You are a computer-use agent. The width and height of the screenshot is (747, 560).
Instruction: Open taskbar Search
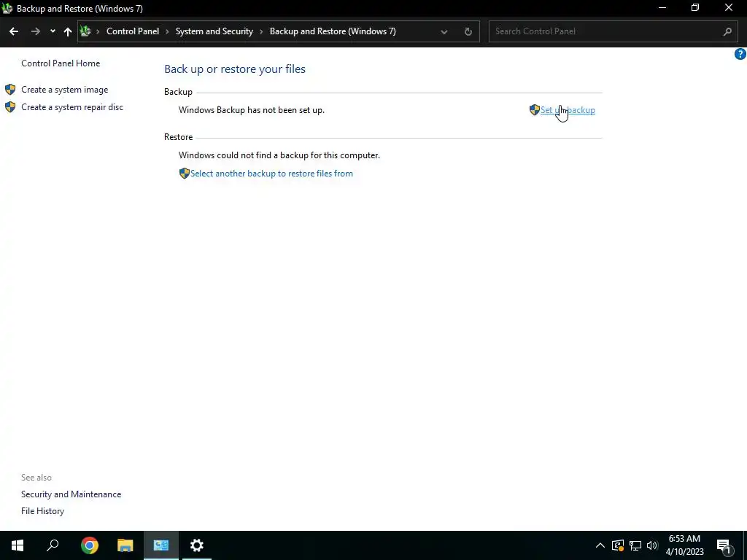pyautogui.click(x=53, y=545)
